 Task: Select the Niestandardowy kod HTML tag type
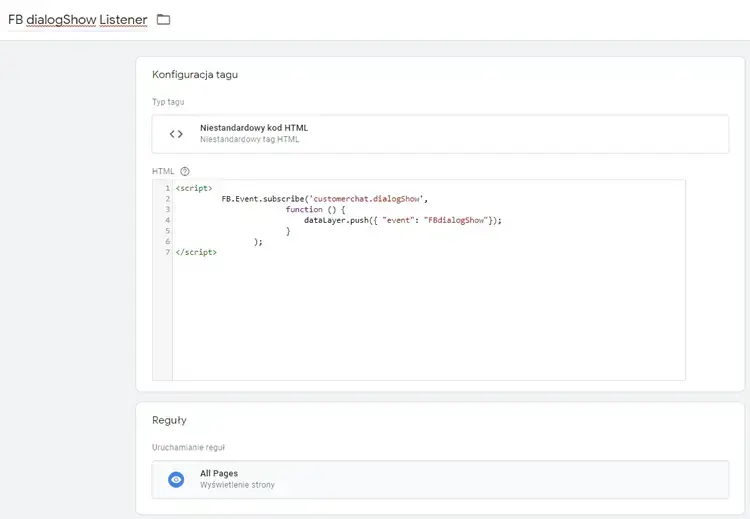tap(253, 128)
